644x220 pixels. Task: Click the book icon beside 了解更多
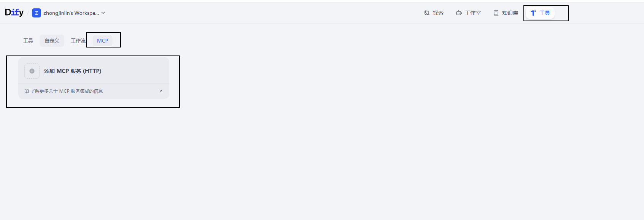(27, 91)
